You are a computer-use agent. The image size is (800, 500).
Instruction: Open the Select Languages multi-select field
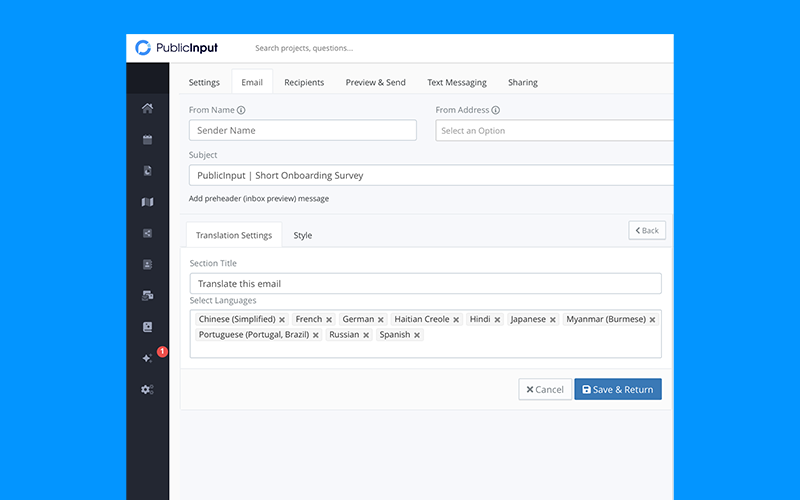pos(540,346)
